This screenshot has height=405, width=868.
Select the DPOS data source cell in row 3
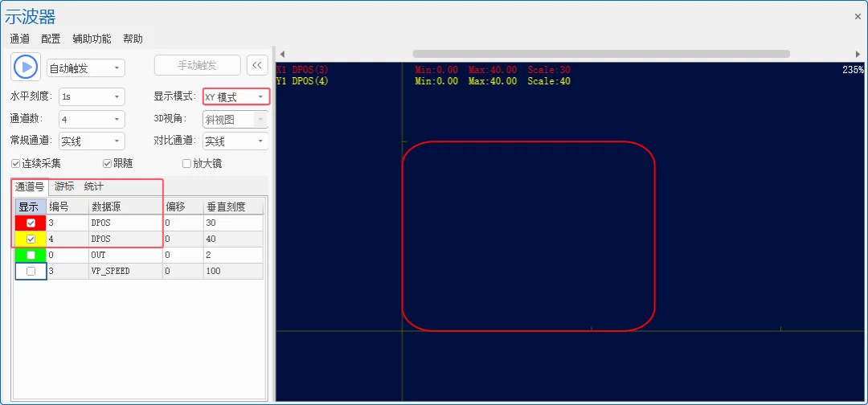pos(125,223)
